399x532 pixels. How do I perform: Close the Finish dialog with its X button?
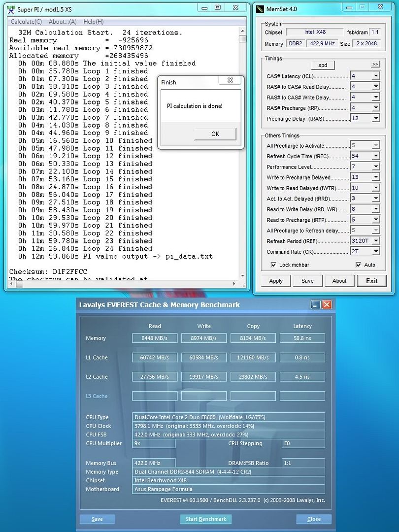(231, 80)
